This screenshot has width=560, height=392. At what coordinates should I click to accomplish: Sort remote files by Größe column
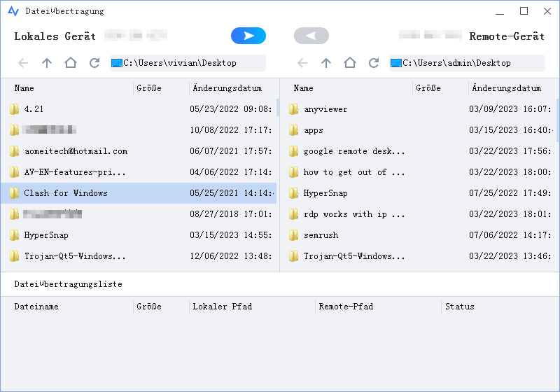[x=428, y=88]
